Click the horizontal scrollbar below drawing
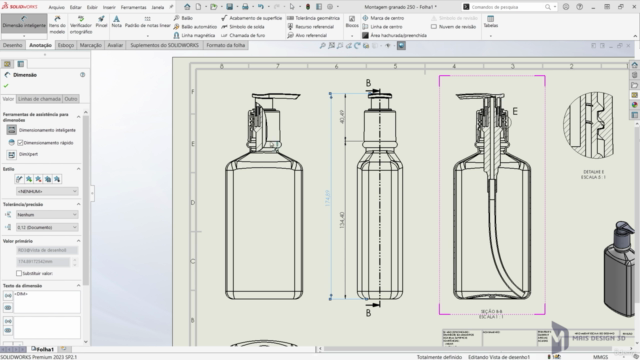The image size is (640, 360). coord(469,349)
